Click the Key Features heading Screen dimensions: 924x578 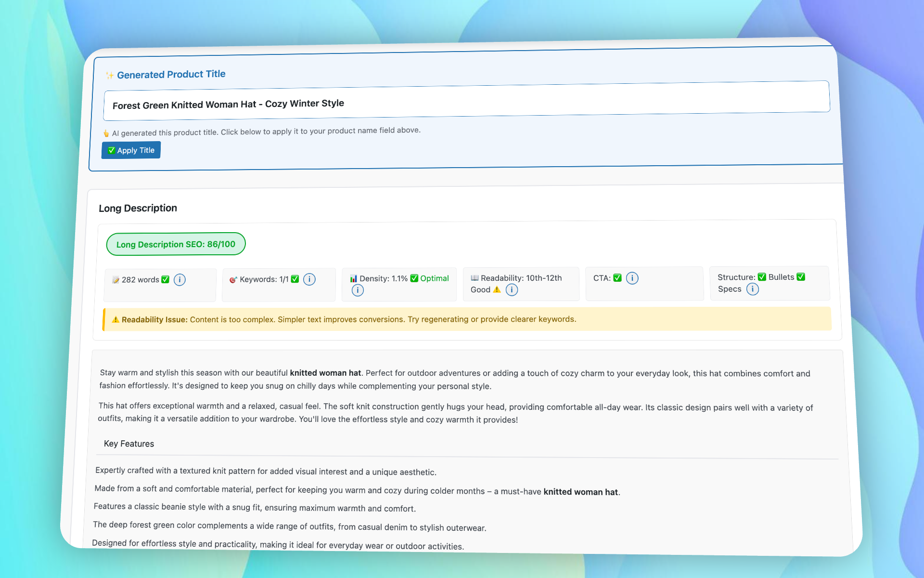(129, 444)
